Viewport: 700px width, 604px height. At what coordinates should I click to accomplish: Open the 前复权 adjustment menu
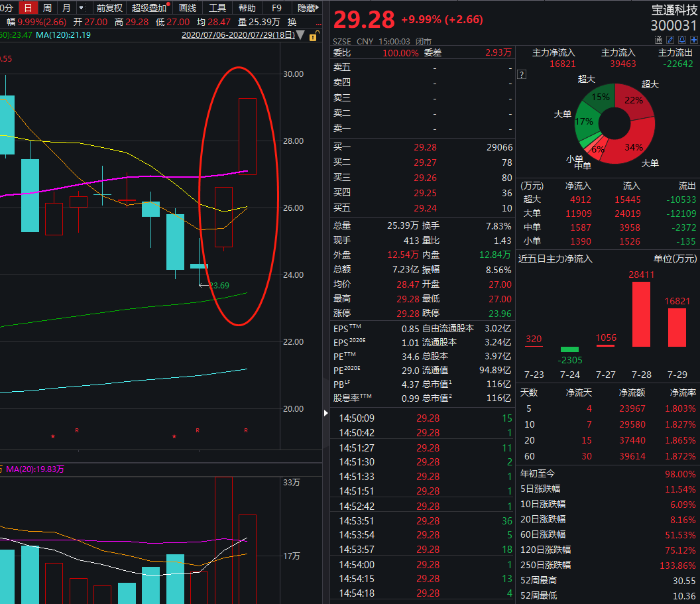(x=109, y=7)
